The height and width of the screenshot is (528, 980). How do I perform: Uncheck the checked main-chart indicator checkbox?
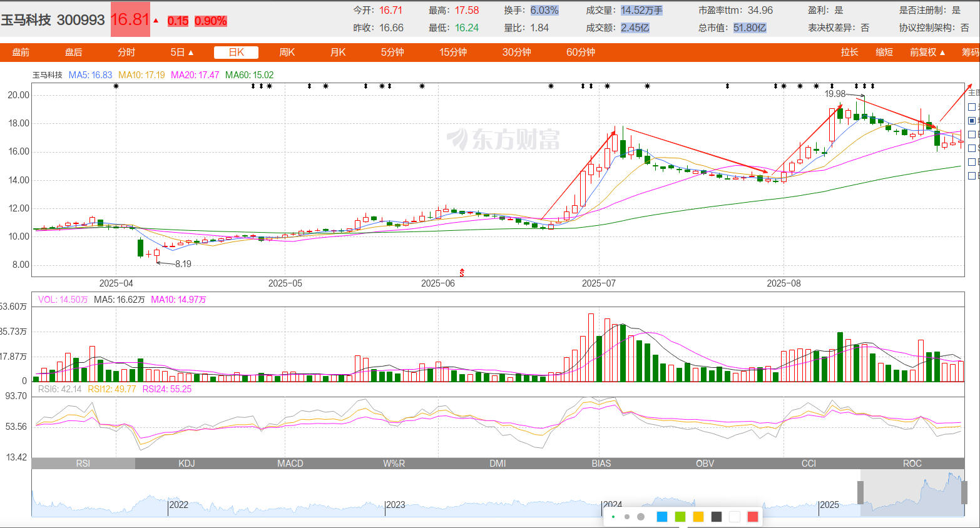(972, 121)
